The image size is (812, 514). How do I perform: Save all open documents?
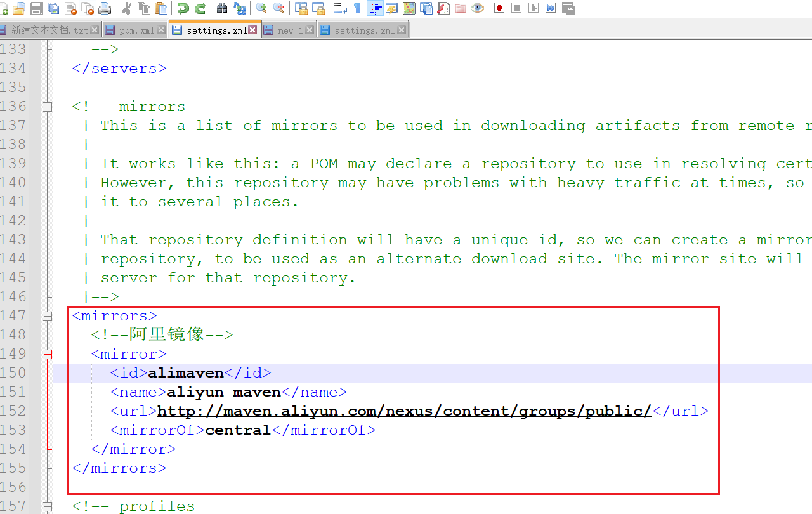(x=53, y=8)
